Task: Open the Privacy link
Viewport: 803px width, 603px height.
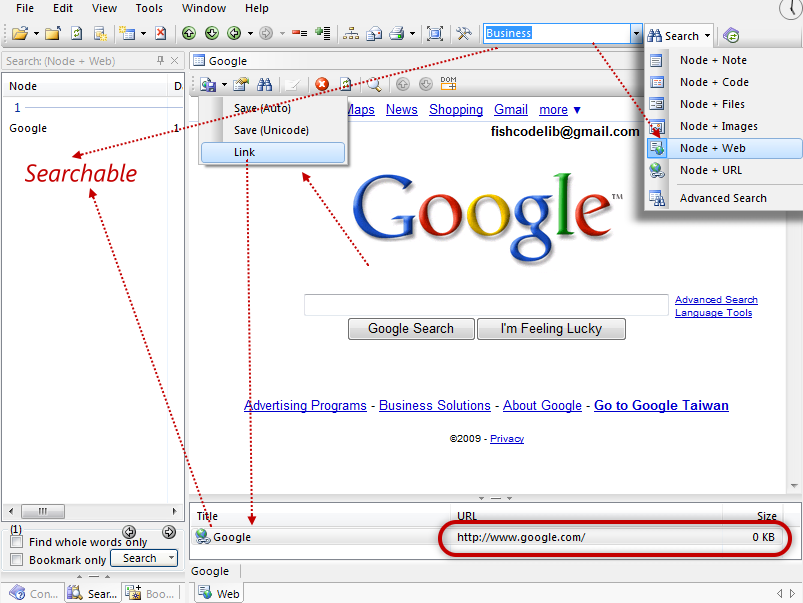Action: tap(507, 439)
